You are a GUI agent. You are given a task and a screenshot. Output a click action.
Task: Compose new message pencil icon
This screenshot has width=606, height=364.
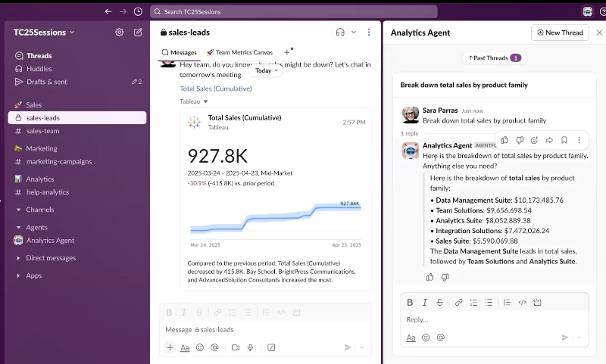click(x=138, y=33)
